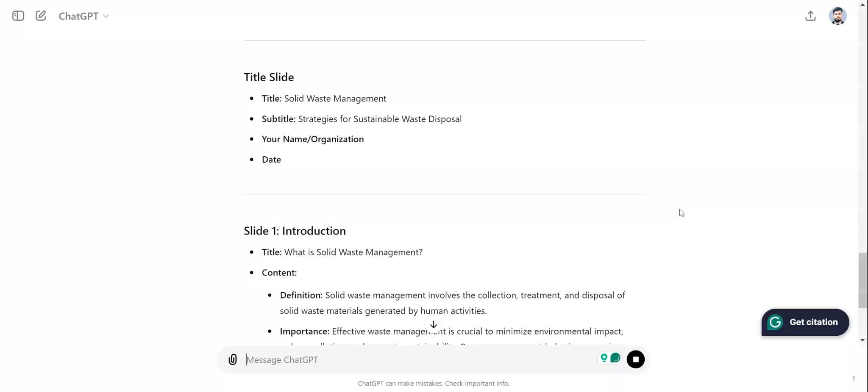The height and width of the screenshot is (392, 868).
Task: Click the 'Slide 1: Introduction' heading
Action: (x=295, y=231)
